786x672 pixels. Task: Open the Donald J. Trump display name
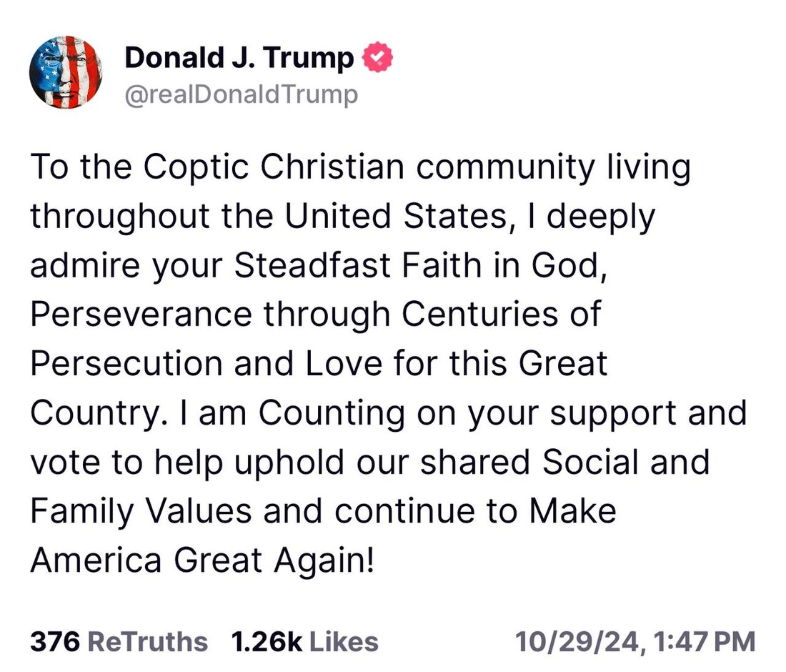point(239,59)
